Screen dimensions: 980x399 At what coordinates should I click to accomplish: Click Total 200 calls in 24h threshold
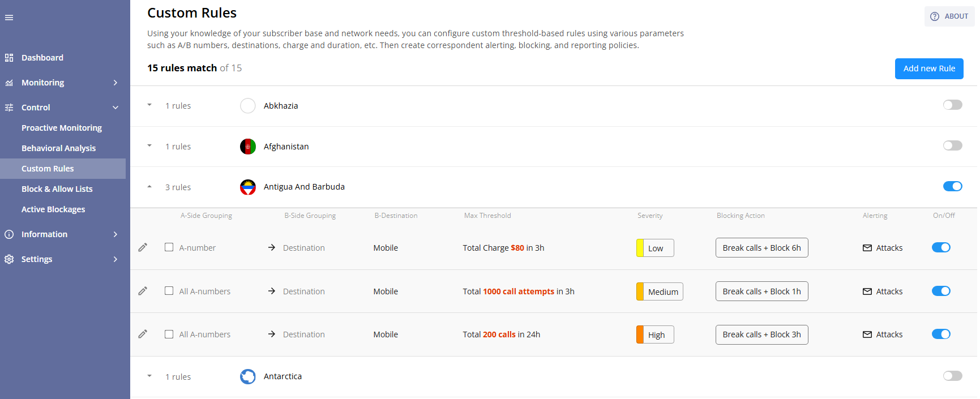(x=501, y=334)
